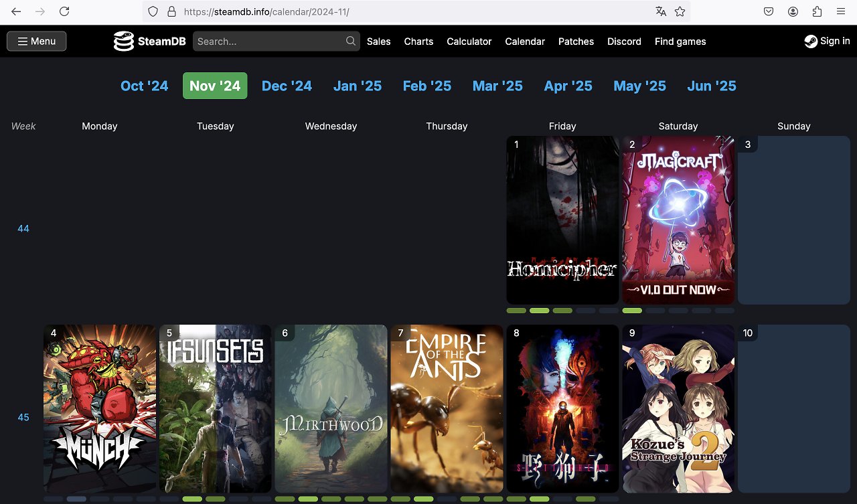Open the Firefox hamburger application menu
857x504 pixels.
pyautogui.click(x=841, y=11)
